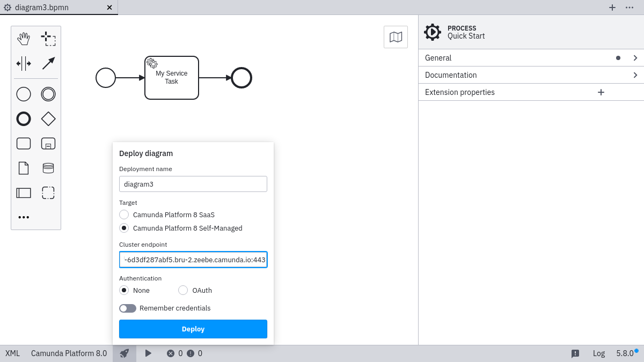The width and height of the screenshot is (644, 362).
Task: Select the Hand tool in the palette
Action: (24, 38)
